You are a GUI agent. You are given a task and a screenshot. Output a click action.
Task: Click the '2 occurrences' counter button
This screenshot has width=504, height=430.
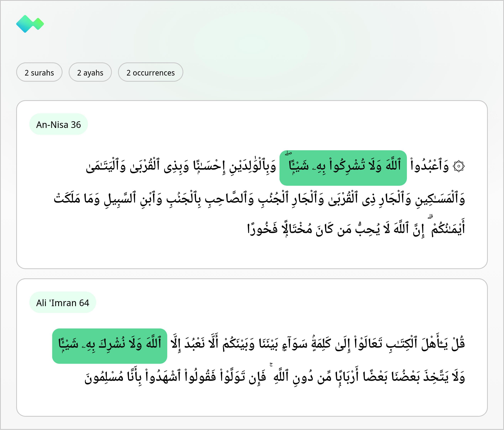coord(150,72)
